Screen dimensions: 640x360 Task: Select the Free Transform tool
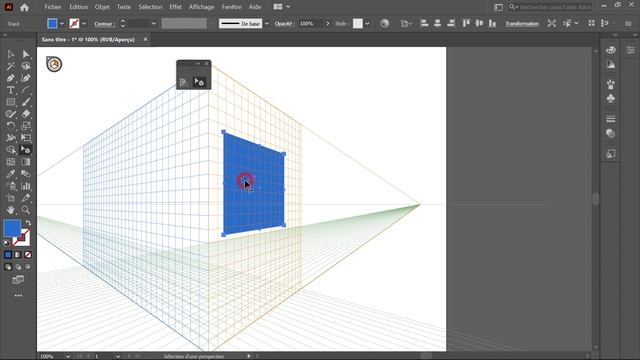[26, 138]
